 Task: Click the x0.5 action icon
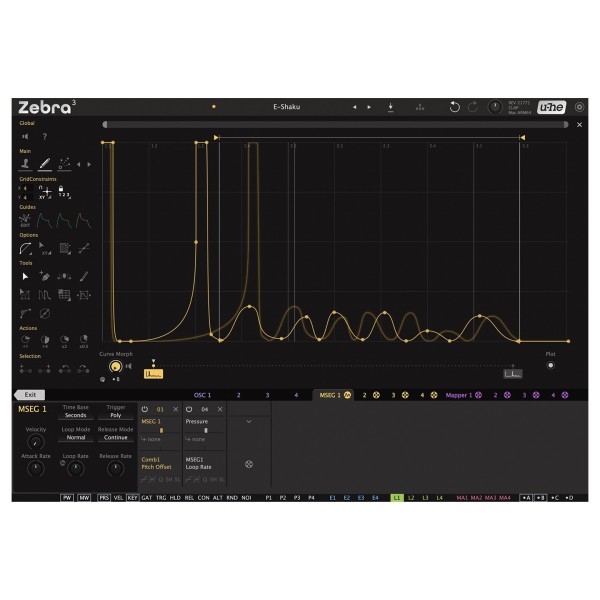[84, 341]
